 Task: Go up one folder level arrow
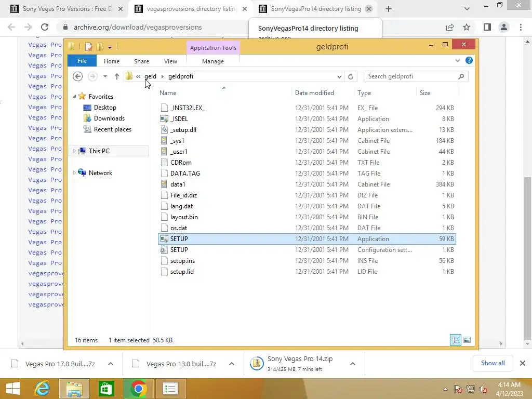117,76
